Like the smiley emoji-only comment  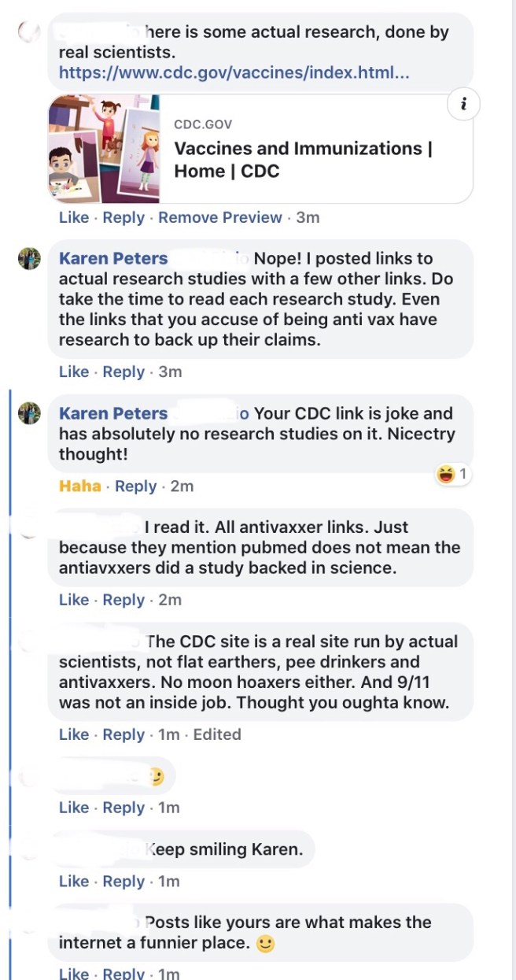(73, 808)
